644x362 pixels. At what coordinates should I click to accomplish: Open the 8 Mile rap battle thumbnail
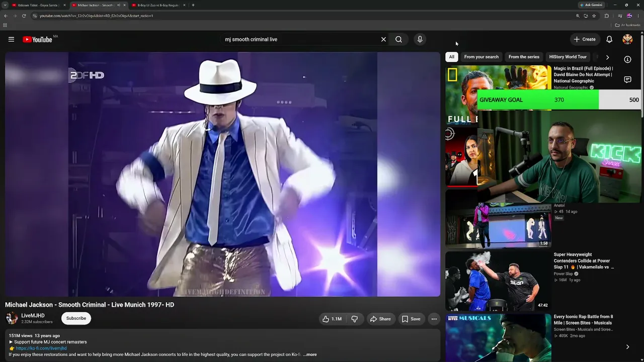point(498,338)
